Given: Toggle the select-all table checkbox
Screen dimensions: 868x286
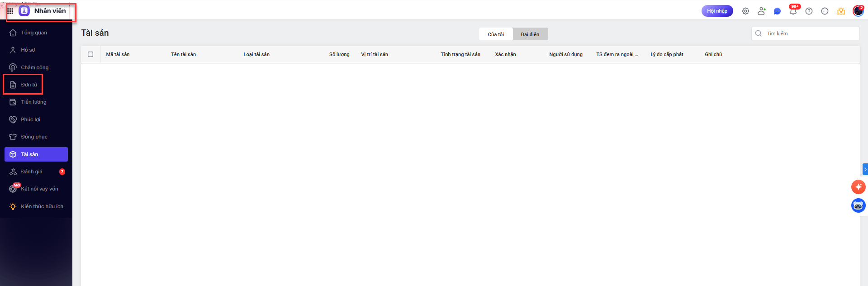Looking at the screenshot, I should [x=90, y=54].
